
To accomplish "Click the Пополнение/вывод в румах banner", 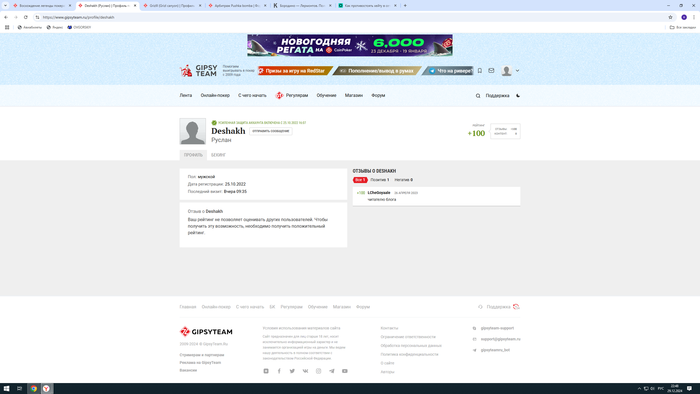I will click(x=378, y=71).
